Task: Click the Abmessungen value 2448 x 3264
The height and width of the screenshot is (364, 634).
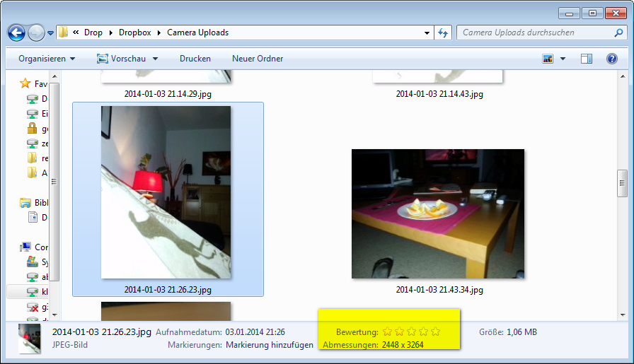Action: pos(403,345)
